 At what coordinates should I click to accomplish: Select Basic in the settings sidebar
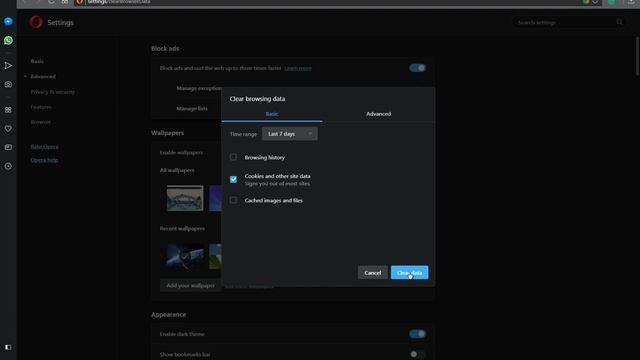(37, 61)
